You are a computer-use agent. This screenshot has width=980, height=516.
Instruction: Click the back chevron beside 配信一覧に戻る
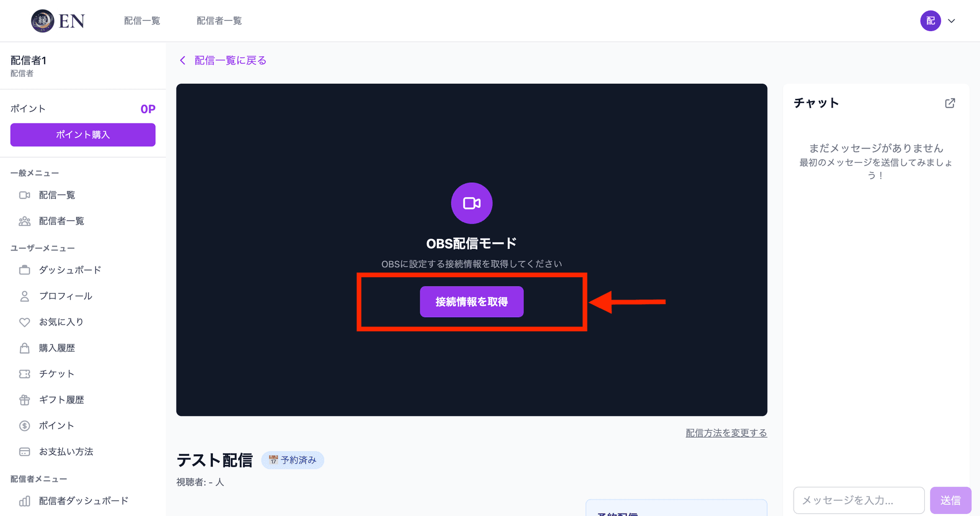[183, 60]
